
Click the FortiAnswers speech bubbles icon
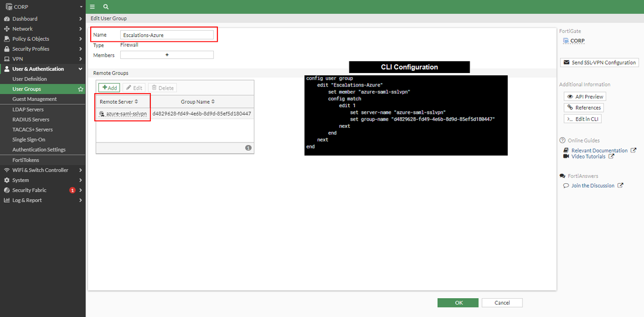point(563,176)
